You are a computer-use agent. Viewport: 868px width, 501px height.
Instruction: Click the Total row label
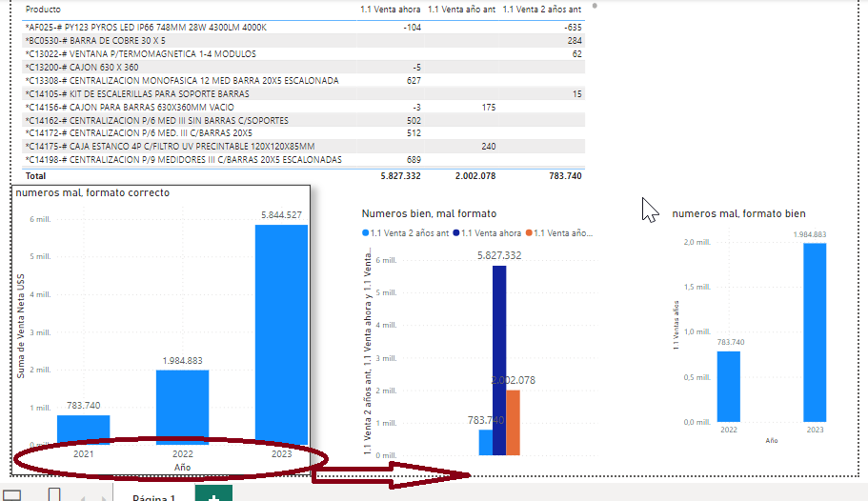pyautogui.click(x=35, y=176)
